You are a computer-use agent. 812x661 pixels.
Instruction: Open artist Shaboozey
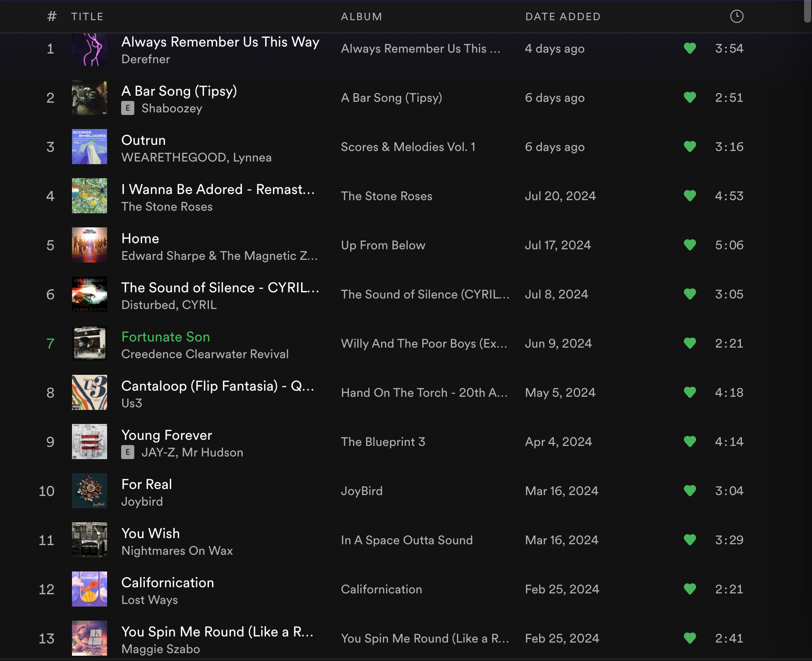172,108
